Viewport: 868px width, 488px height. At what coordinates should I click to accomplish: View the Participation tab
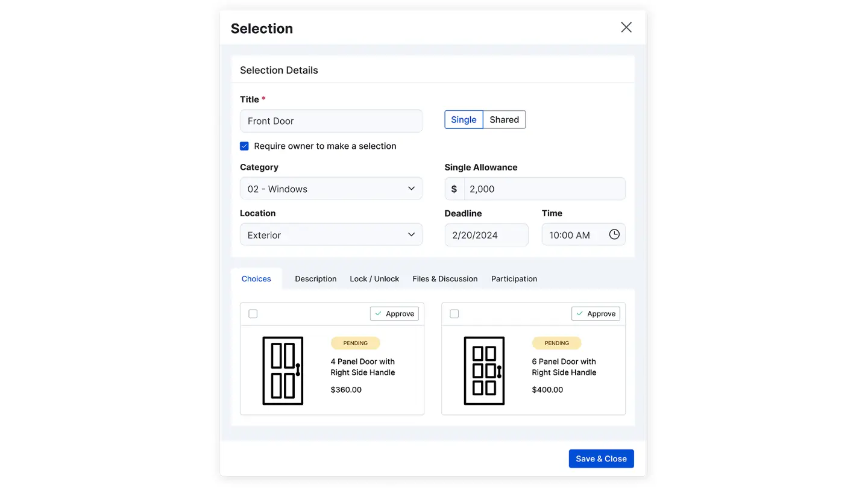pos(514,279)
